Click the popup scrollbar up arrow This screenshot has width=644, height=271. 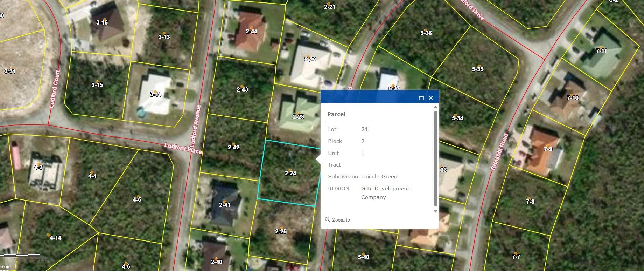(x=435, y=107)
